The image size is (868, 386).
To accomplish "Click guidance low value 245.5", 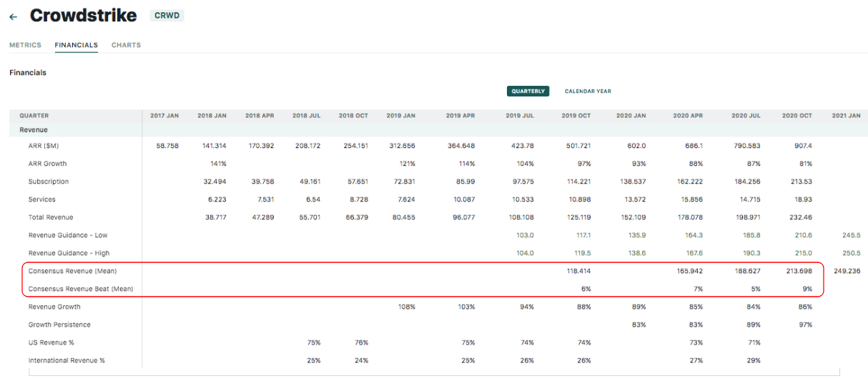I will point(852,235).
